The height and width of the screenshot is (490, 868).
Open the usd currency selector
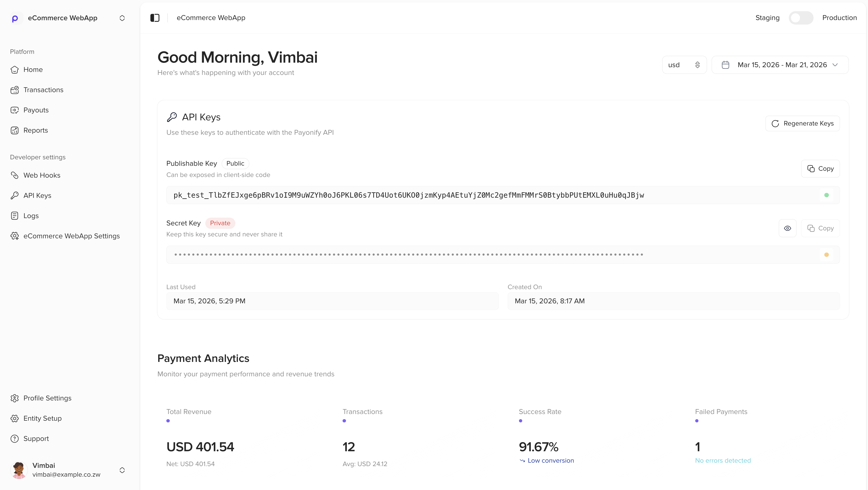point(684,65)
